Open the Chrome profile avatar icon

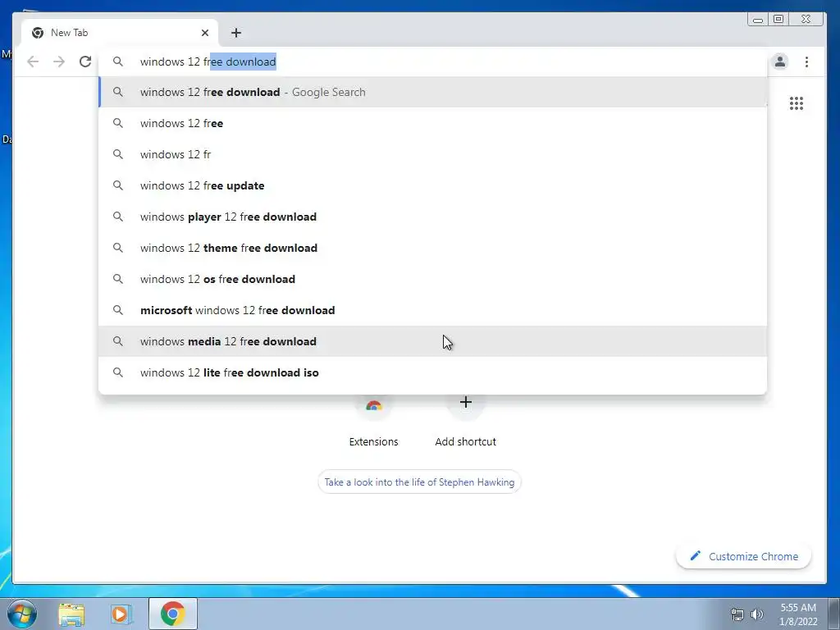(780, 62)
